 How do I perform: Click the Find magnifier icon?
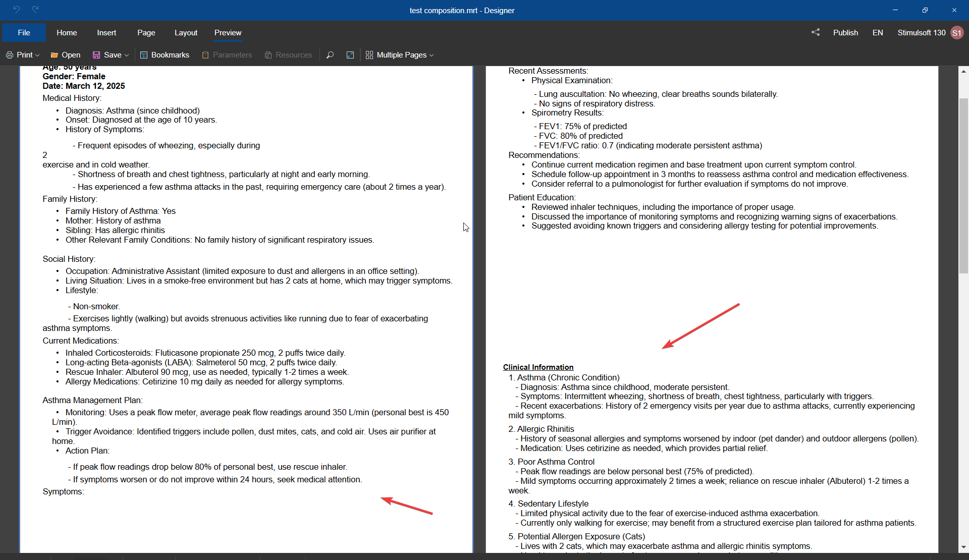330,54
